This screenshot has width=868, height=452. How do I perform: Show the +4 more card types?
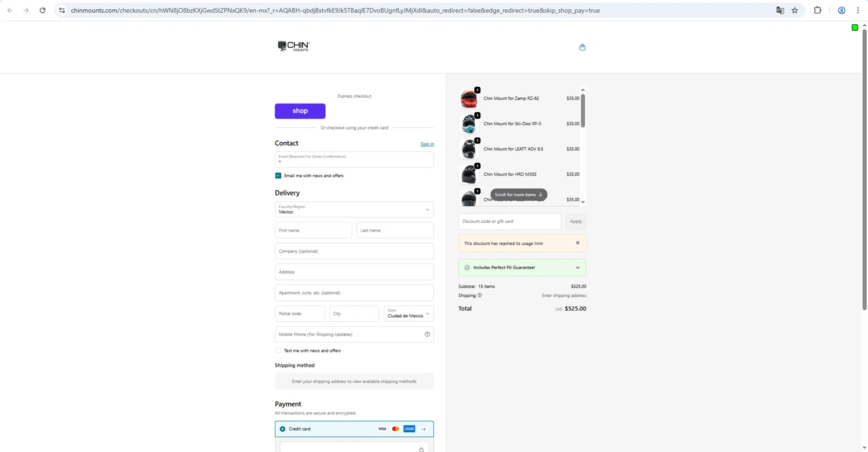[423, 429]
